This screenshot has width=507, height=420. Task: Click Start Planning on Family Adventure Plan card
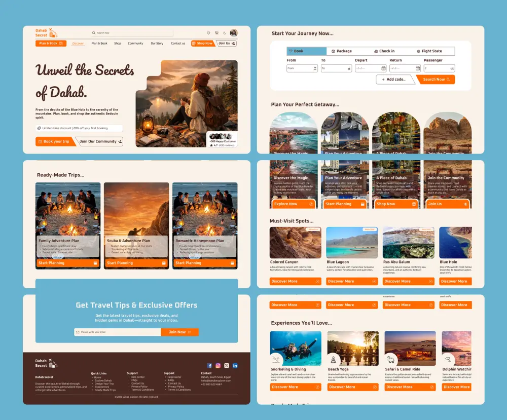[68, 263]
